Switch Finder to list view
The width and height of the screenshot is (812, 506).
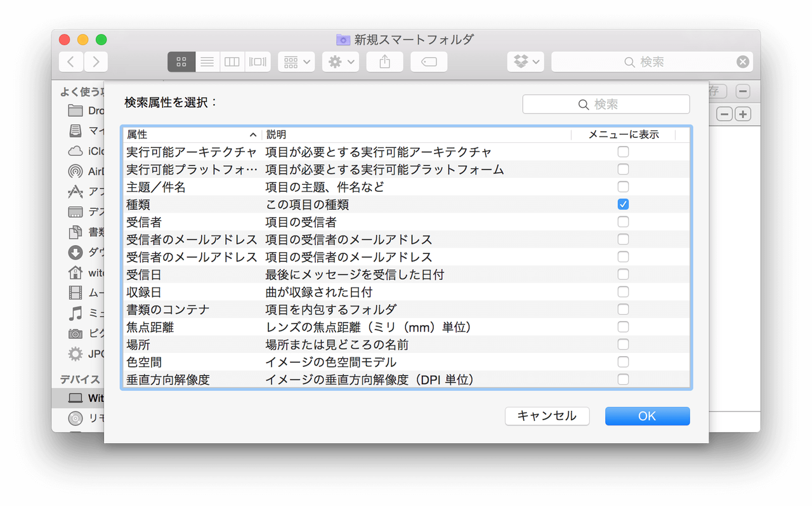coord(207,62)
